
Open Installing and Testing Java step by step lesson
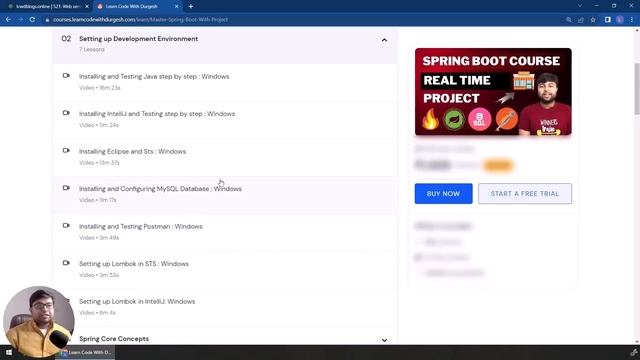(154, 76)
